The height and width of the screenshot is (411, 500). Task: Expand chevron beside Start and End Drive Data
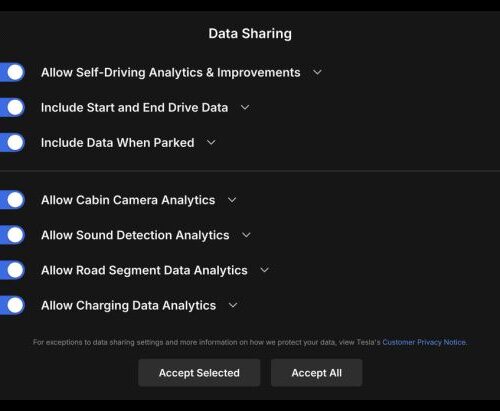coord(245,107)
